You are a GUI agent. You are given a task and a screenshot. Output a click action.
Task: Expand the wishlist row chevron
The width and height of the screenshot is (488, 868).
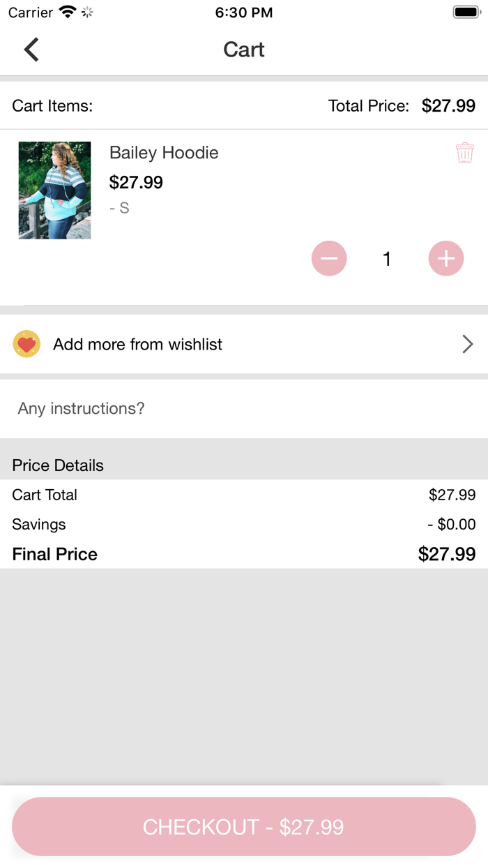468,344
